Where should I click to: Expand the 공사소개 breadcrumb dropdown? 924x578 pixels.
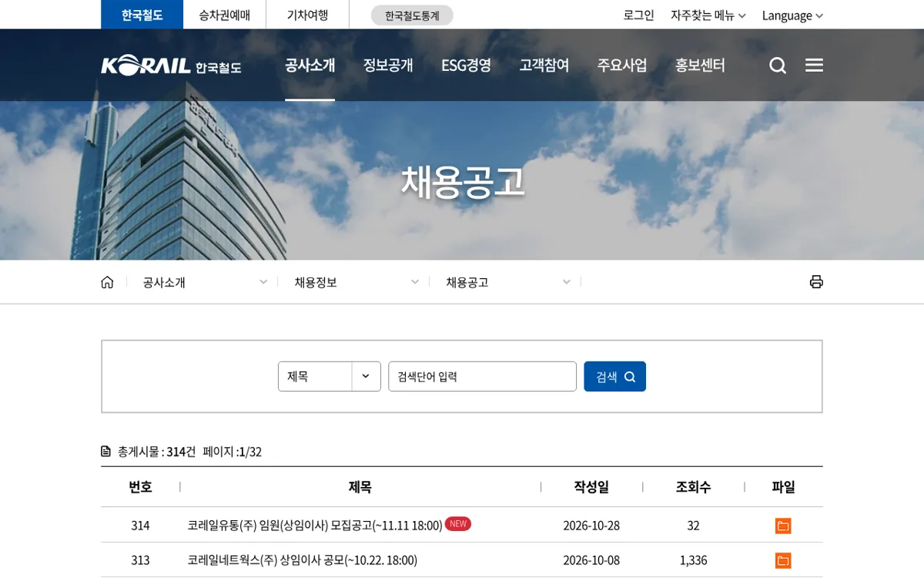pyautogui.click(x=205, y=282)
